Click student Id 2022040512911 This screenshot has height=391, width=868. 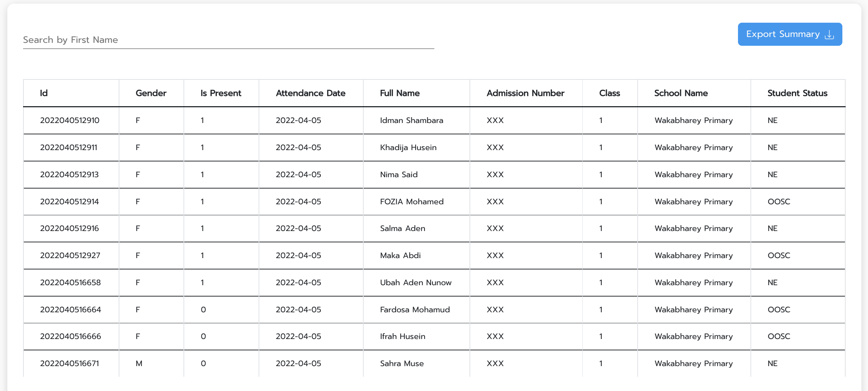[x=68, y=148]
